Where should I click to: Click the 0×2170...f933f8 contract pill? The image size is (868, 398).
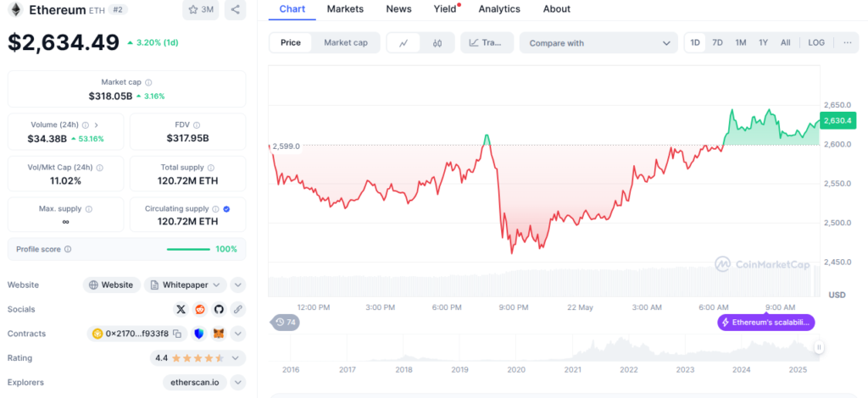tap(136, 334)
